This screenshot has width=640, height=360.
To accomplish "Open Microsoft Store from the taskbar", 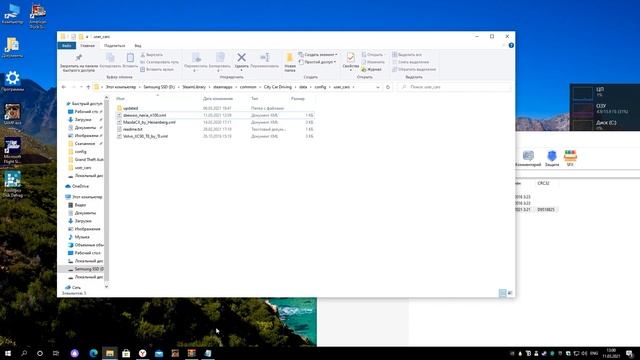I will click(x=126, y=353).
